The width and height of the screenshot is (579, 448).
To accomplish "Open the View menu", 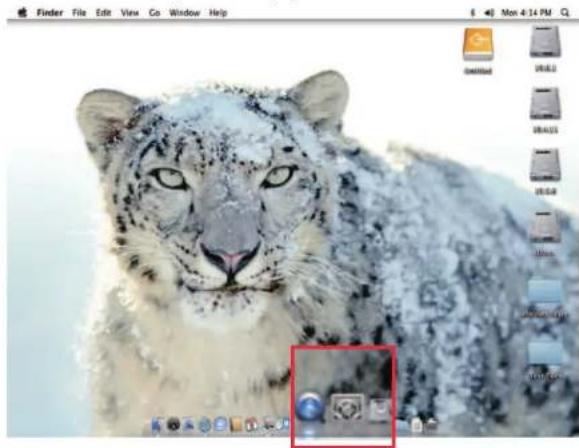I will (130, 13).
